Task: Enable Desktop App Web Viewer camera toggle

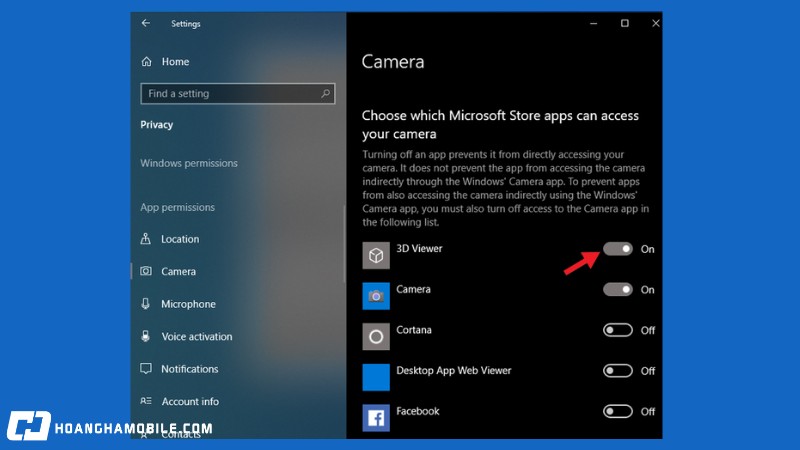Action: click(618, 371)
